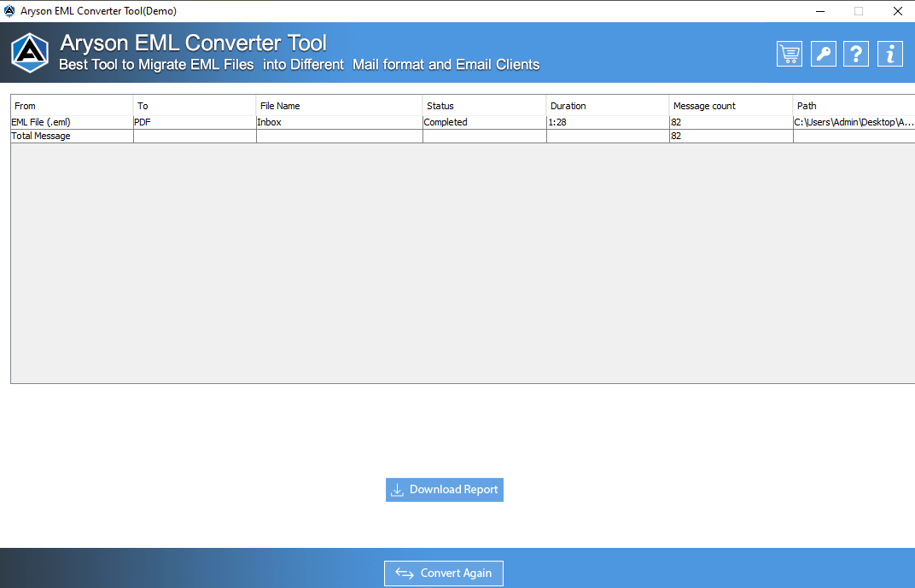Click the File Name column header
The image size is (915, 588).
click(x=340, y=106)
